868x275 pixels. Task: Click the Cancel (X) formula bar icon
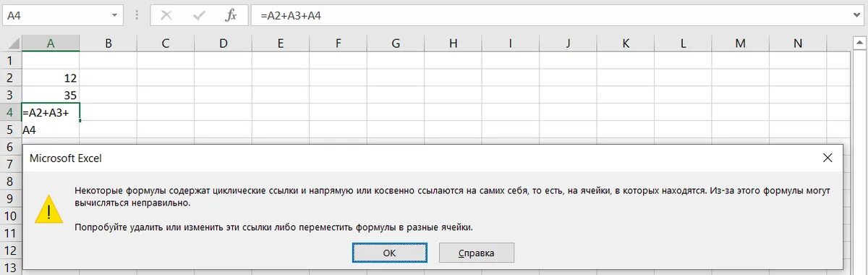(x=166, y=15)
